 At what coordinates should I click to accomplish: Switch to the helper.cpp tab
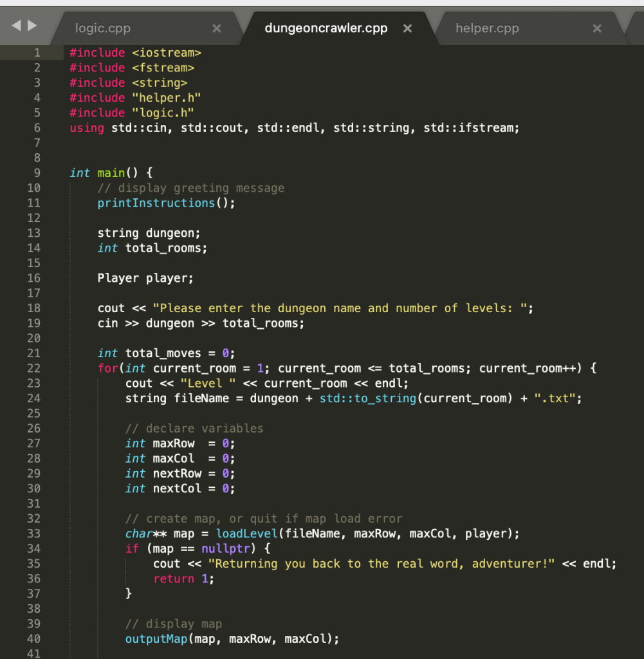pos(487,28)
